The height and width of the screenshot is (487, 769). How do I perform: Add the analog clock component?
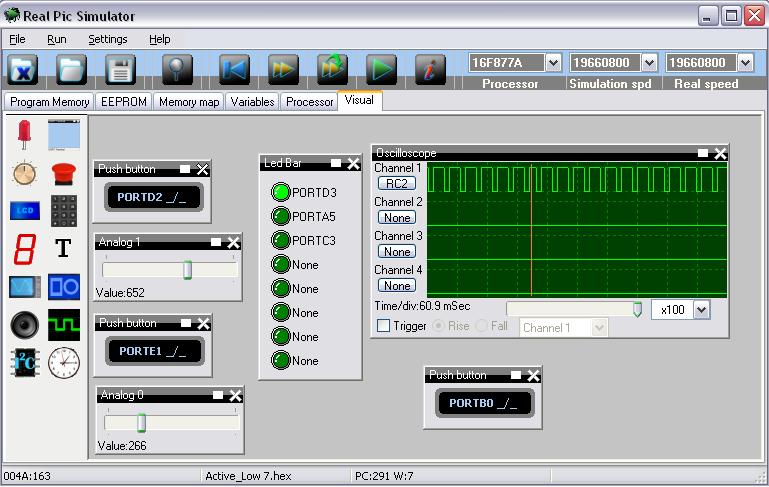click(x=64, y=363)
